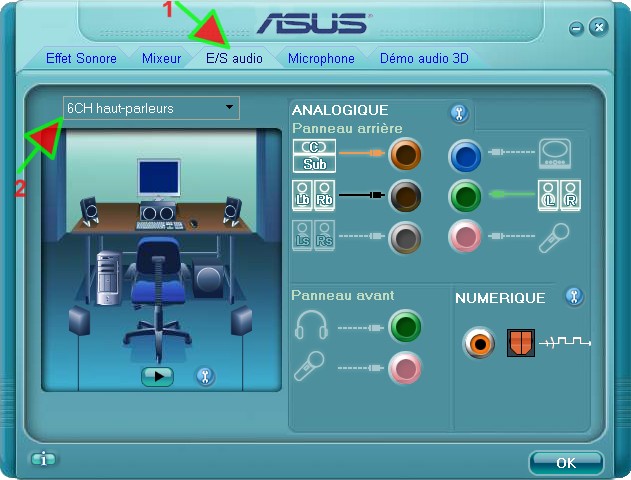This screenshot has height=480, width=631.
Task: Play the speaker test sound
Action: pyautogui.click(x=157, y=376)
